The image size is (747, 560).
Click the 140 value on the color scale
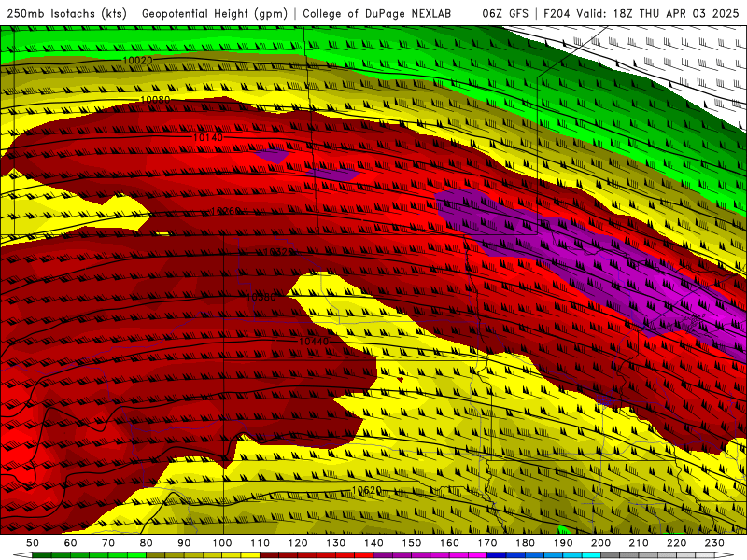(373, 543)
